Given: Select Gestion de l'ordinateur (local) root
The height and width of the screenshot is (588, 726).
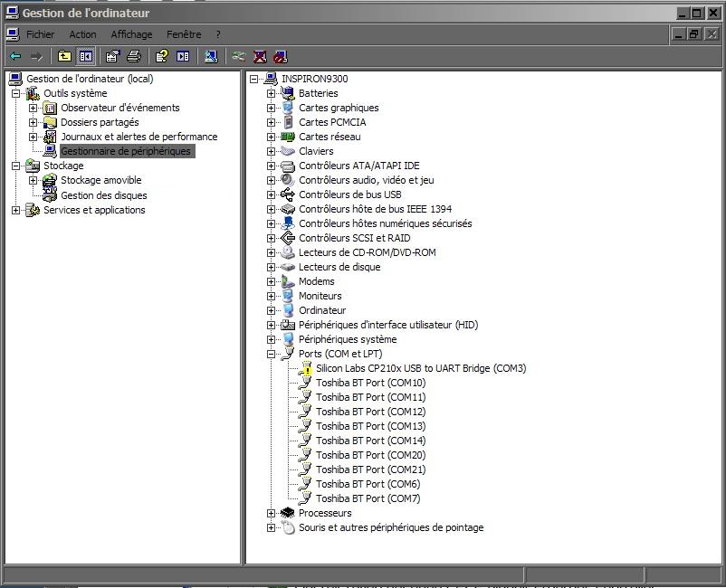Looking at the screenshot, I should coord(90,79).
